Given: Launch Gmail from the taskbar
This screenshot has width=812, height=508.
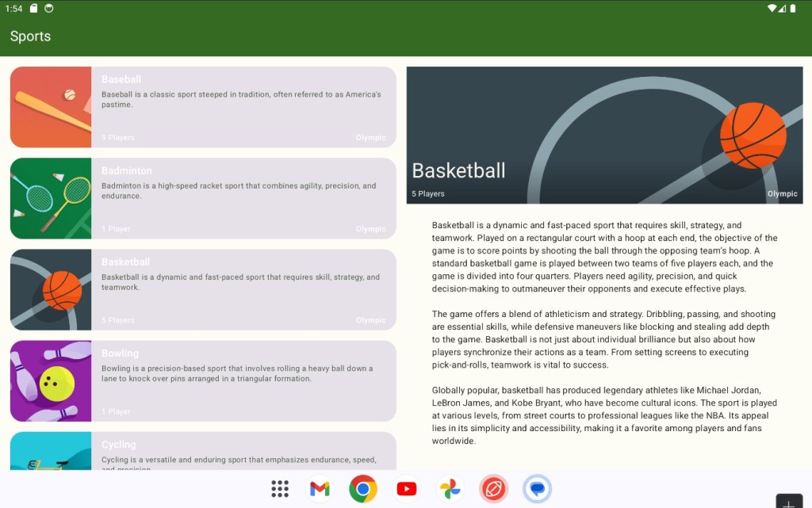Looking at the screenshot, I should (x=320, y=489).
